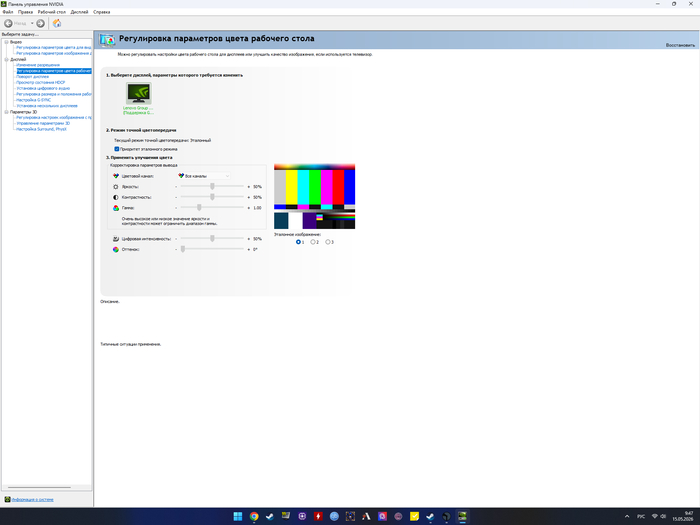
Task: Click the contrast half-circle icon
Action: pos(116,197)
